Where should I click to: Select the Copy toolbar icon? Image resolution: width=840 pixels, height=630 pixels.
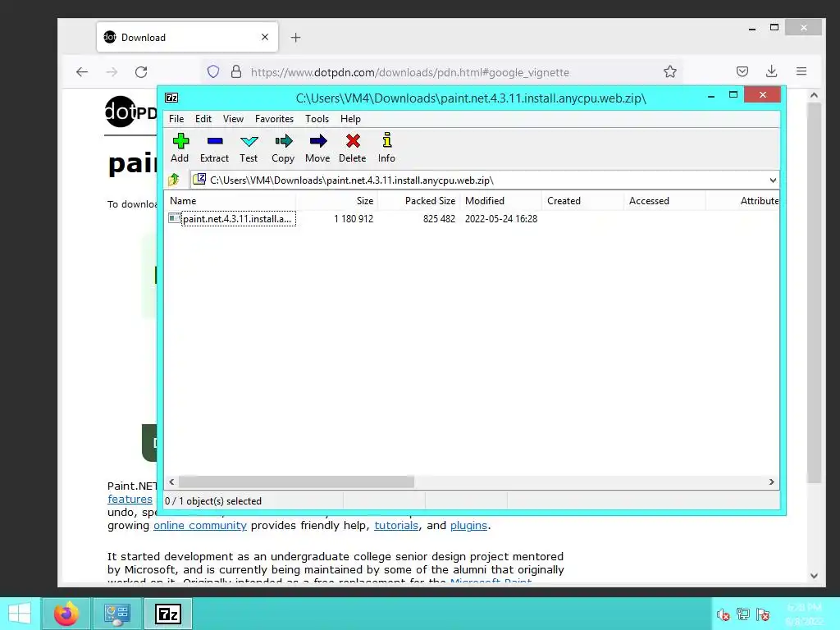pyautogui.click(x=283, y=148)
